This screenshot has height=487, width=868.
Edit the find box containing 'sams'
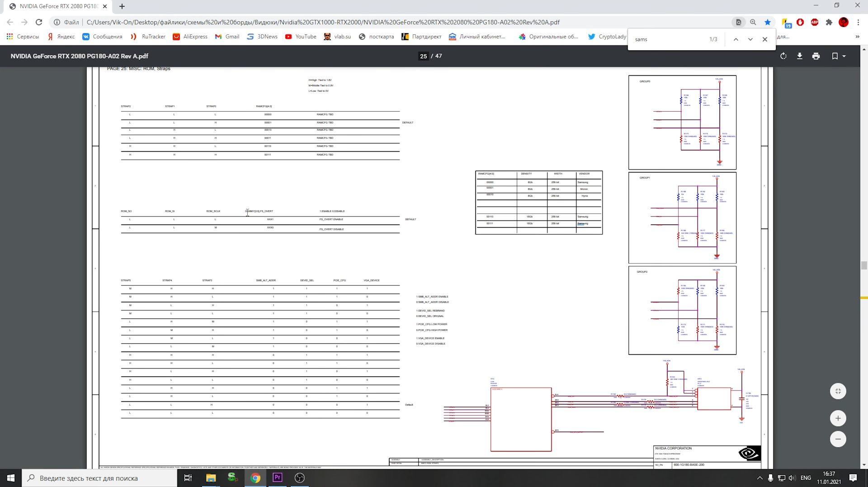(669, 39)
